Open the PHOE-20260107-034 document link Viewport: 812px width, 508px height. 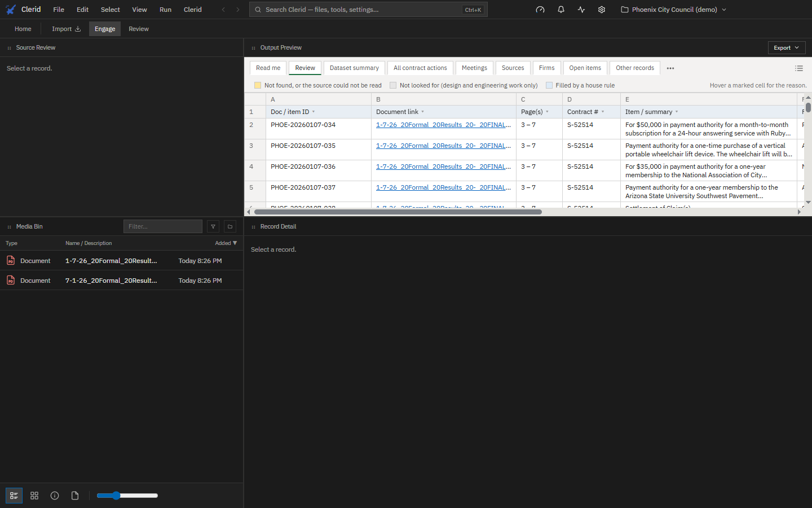(x=443, y=125)
